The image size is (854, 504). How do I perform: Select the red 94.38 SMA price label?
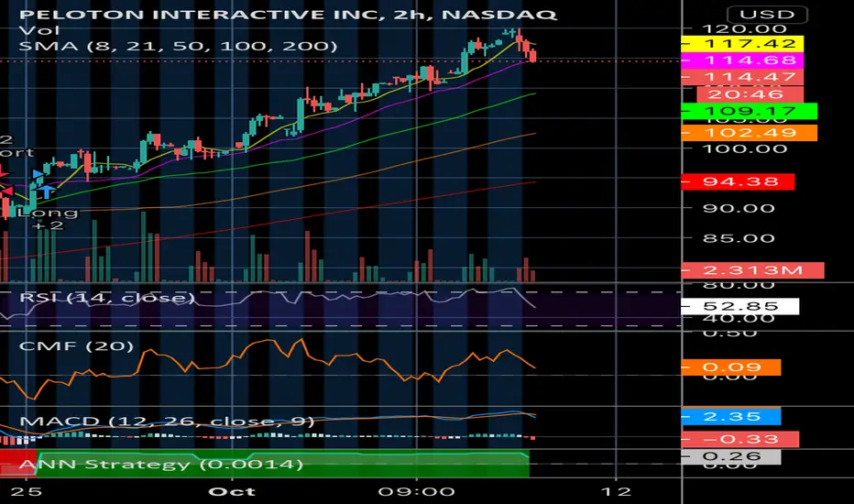(x=738, y=181)
